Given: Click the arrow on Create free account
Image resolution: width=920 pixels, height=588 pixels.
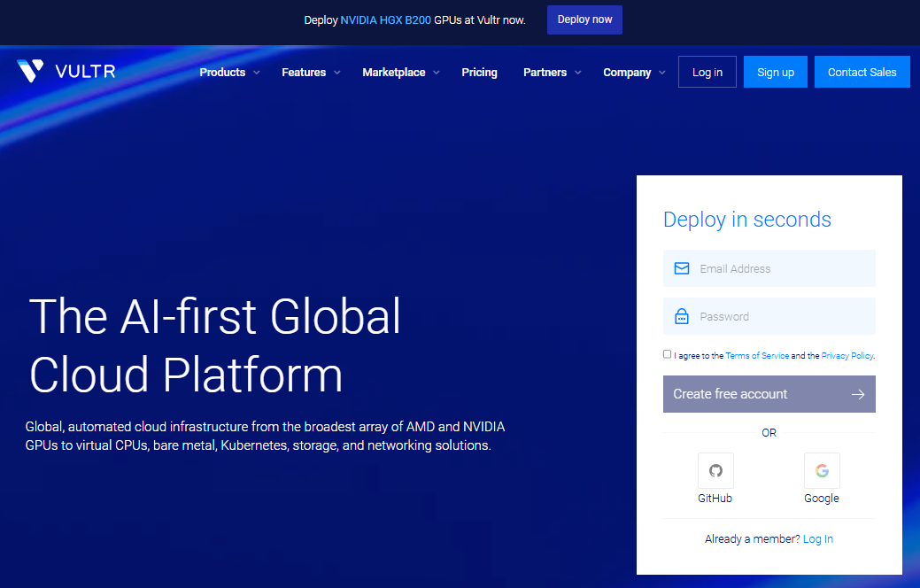Looking at the screenshot, I should pos(857,394).
